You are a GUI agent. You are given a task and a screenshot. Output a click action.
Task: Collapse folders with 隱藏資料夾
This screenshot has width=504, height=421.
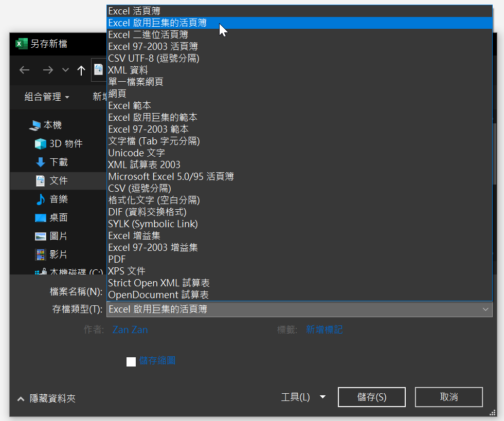(47, 398)
